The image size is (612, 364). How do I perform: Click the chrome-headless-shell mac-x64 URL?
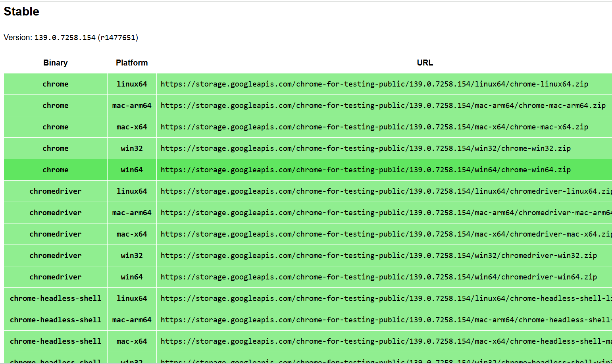[386, 341]
